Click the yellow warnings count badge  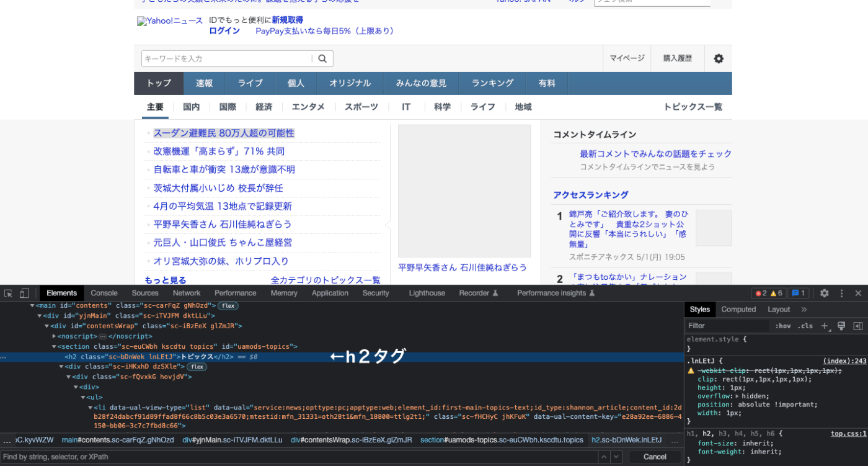tap(776, 293)
